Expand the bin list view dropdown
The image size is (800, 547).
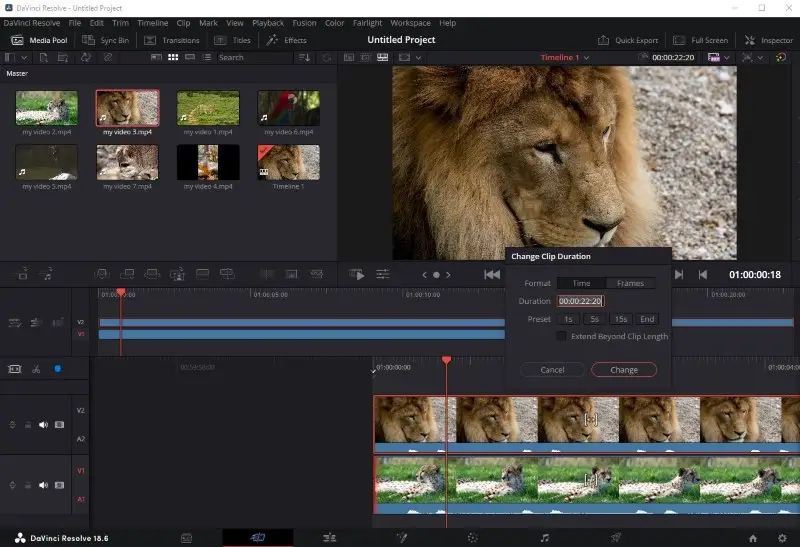click(23, 58)
